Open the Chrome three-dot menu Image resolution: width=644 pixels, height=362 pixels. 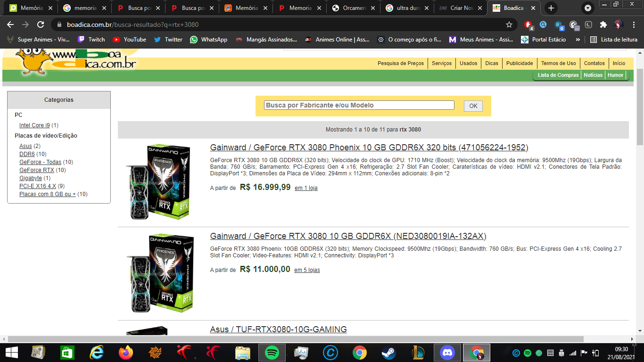[633, 25]
